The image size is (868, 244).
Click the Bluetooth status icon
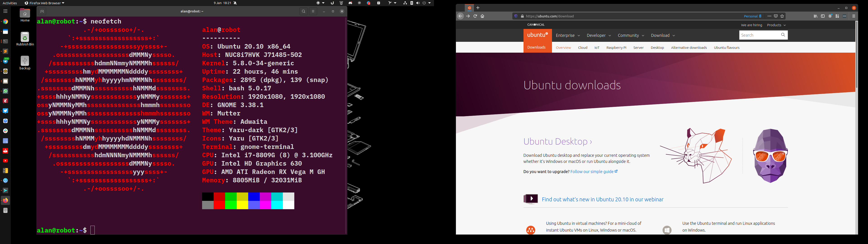pyautogui.click(x=411, y=3)
